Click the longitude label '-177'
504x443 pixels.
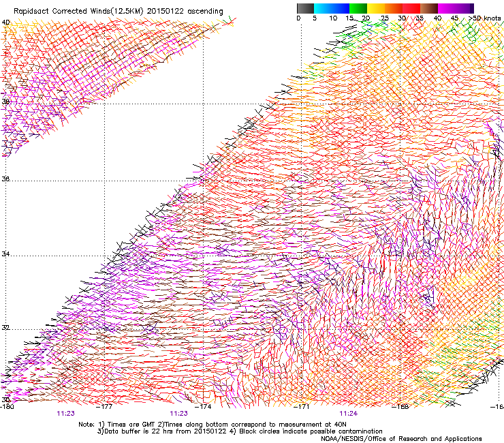click(105, 406)
